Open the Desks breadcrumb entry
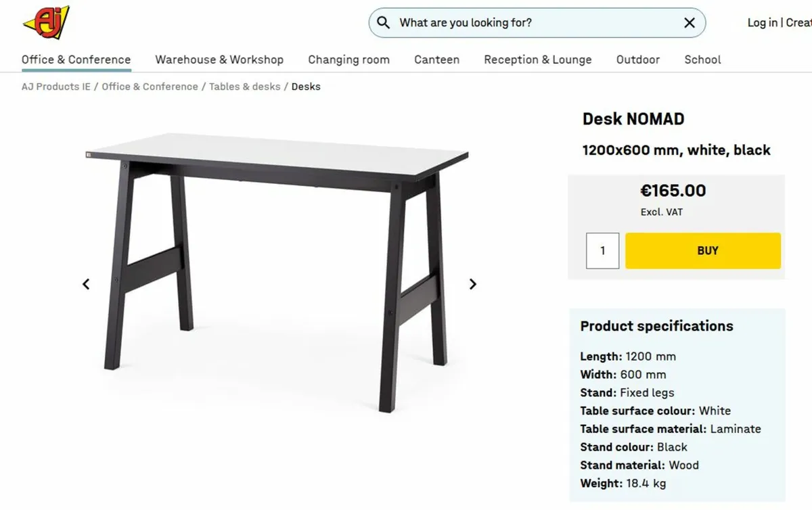812x510 pixels. click(x=306, y=87)
